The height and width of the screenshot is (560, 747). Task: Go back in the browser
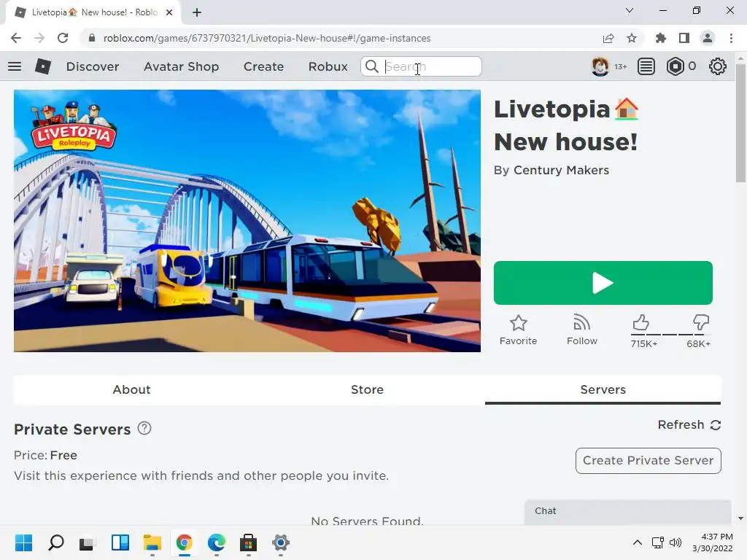(x=16, y=38)
